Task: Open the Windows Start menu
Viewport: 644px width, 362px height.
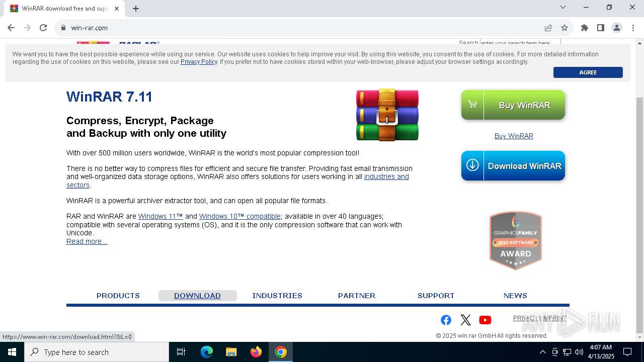Action: tap(12, 352)
